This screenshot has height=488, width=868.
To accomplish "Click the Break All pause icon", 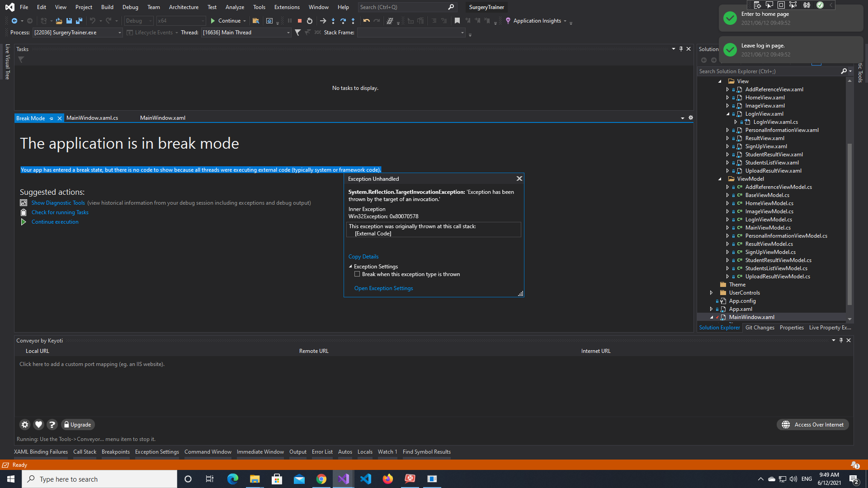I will [x=290, y=20].
